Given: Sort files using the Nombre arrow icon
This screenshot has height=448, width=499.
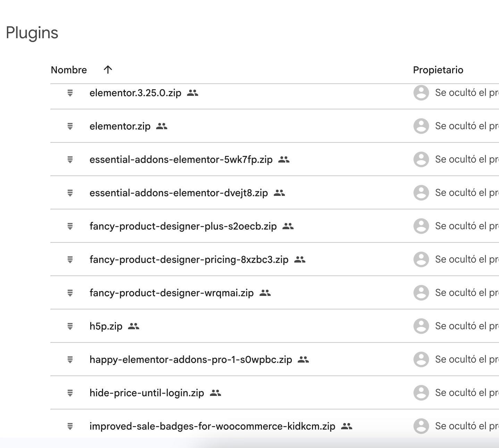Looking at the screenshot, I should [x=108, y=69].
